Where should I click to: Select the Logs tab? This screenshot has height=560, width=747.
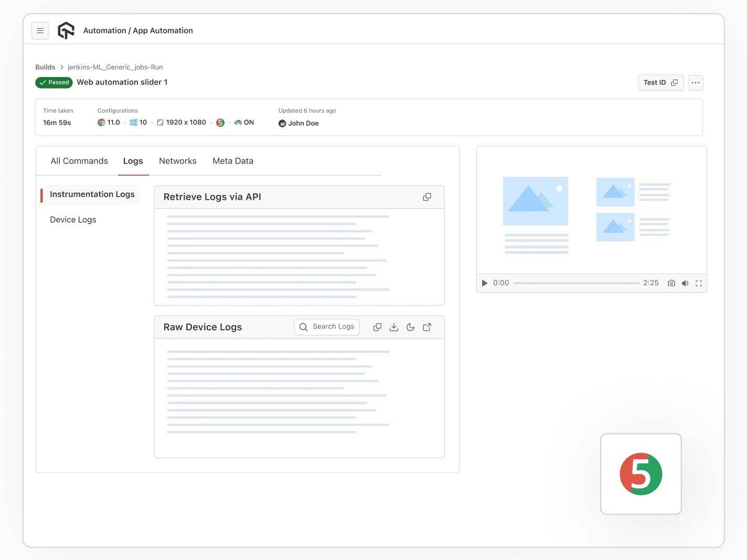133,161
